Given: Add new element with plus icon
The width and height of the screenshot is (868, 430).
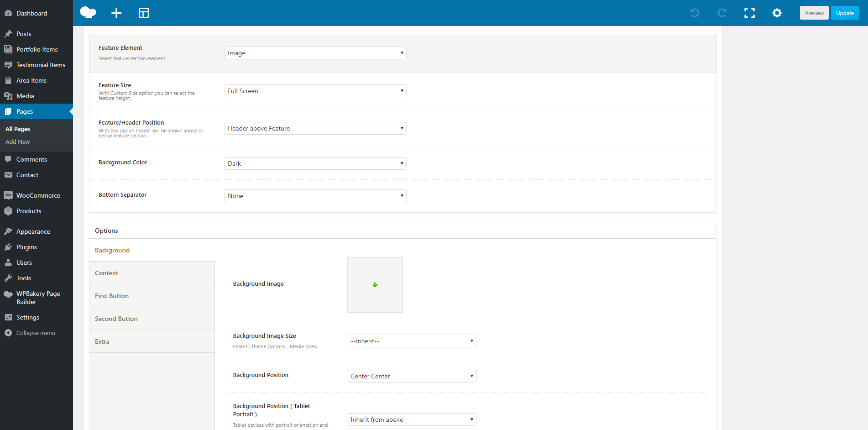Looking at the screenshot, I should [116, 13].
